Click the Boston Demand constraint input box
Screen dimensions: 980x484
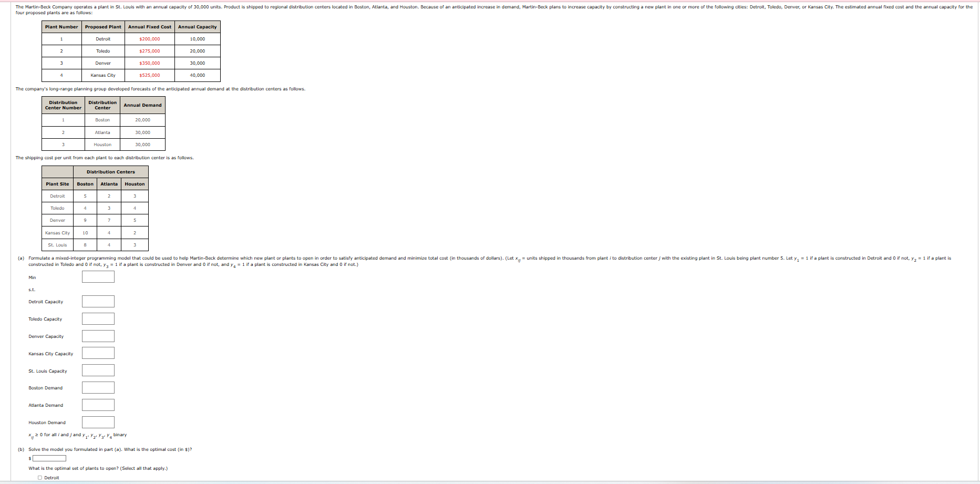[98, 387]
